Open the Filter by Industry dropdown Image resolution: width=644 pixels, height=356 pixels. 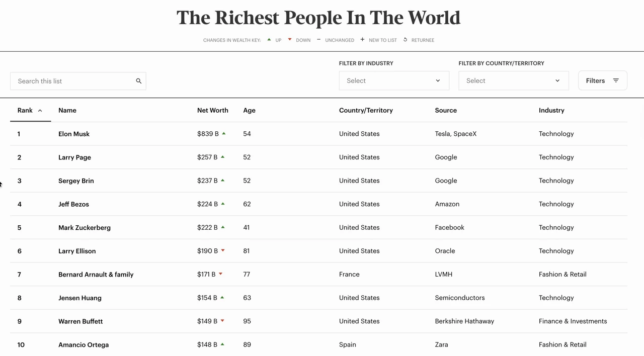click(x=394, y=80)
